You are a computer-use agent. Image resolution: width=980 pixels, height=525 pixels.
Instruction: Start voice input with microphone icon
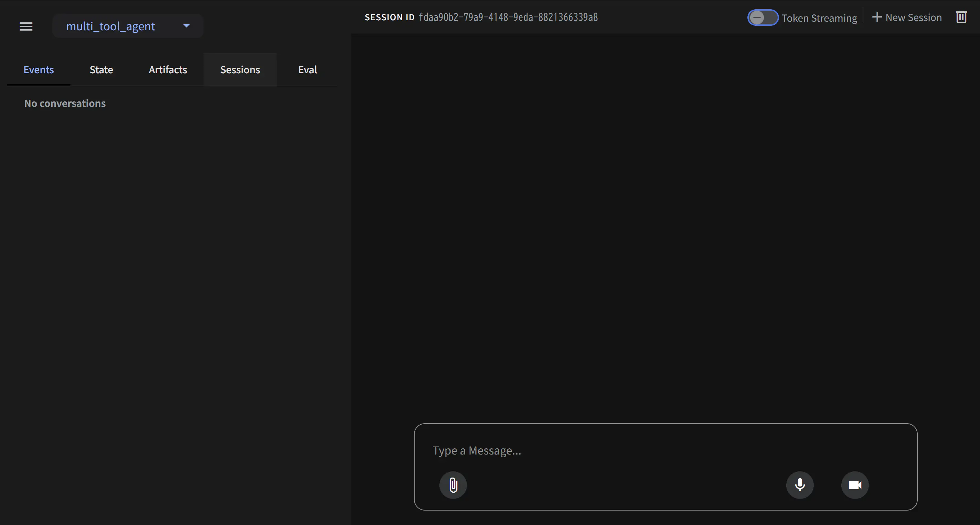pyautogui.click(x=800, y=485)
